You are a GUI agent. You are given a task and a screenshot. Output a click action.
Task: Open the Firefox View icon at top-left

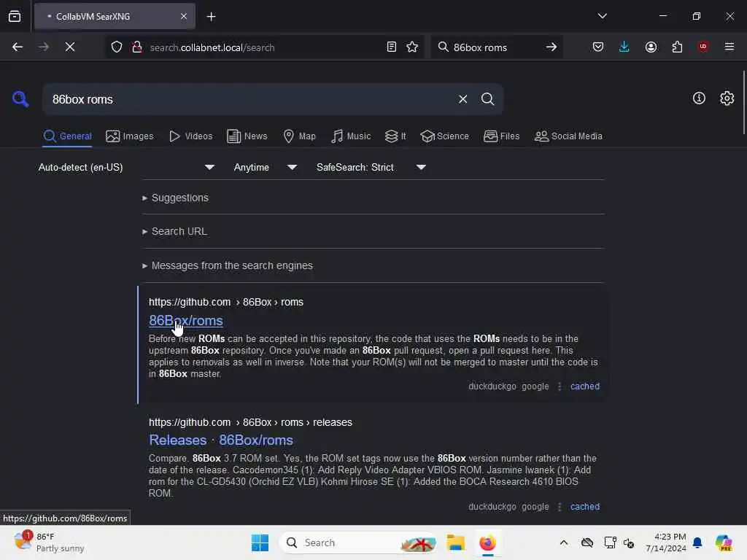pyautogui.click(x=15, y=16)
